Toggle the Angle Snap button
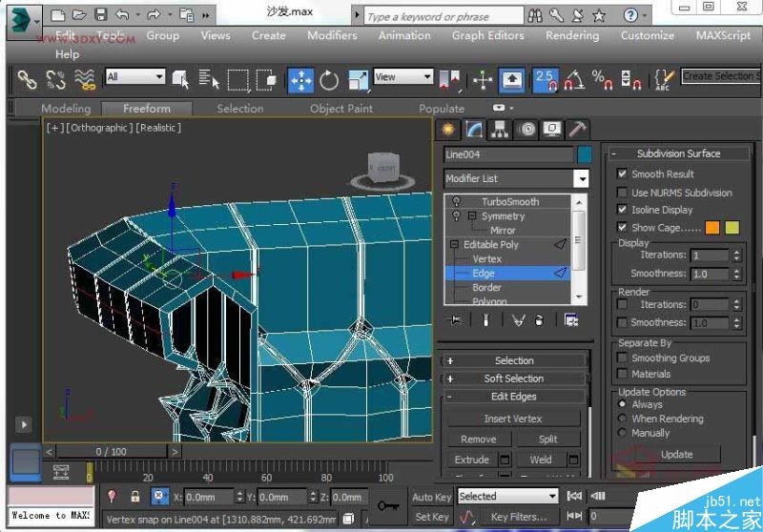This screenshot has height=532, width=763. (574, 80)
